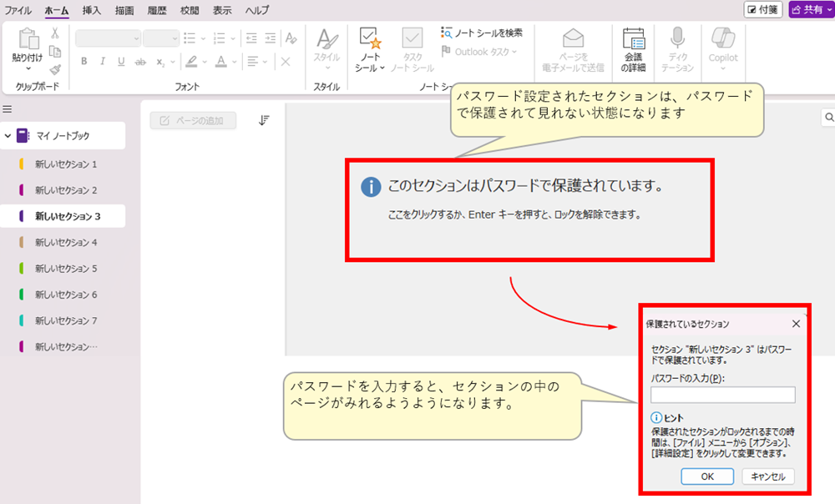Select the Format Painter brush icon
835x504 pixels.
(x=55, y=70)
